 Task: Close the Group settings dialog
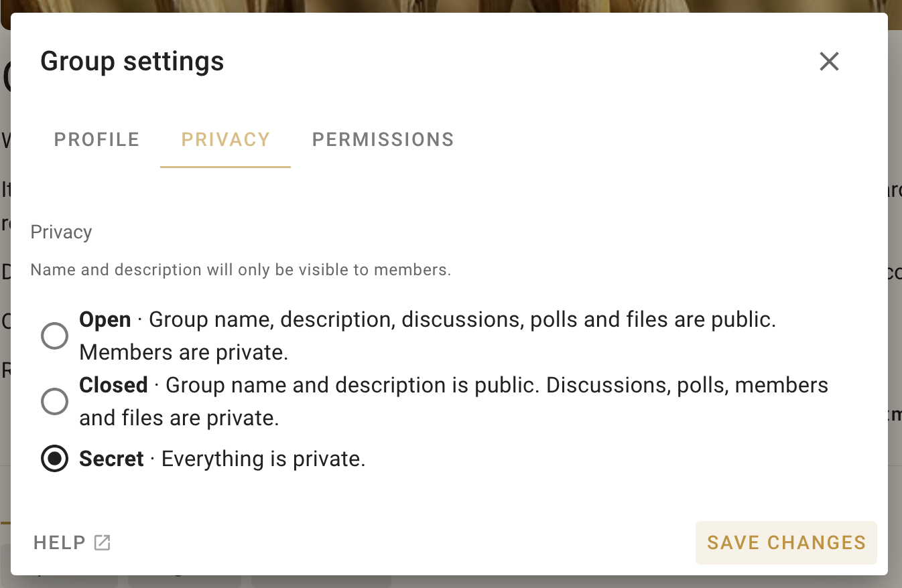pyautogui.click(x=829, y=62)
